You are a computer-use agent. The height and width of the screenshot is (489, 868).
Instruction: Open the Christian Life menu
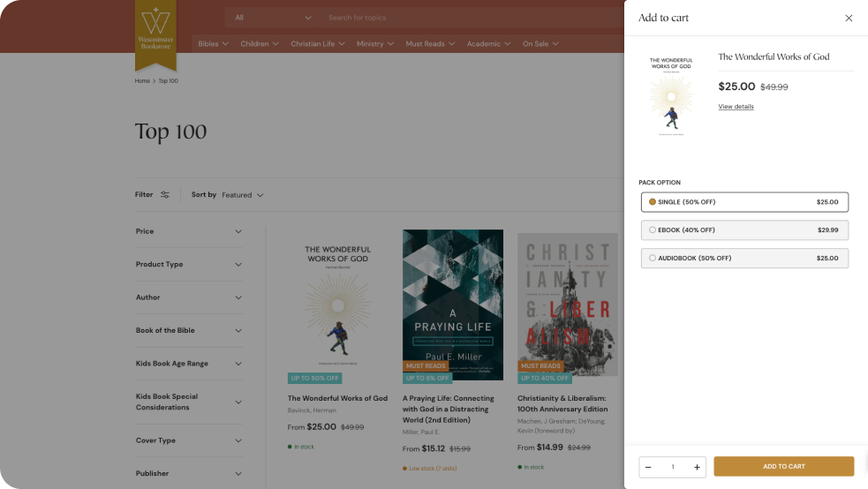click(x=318, y=44)
